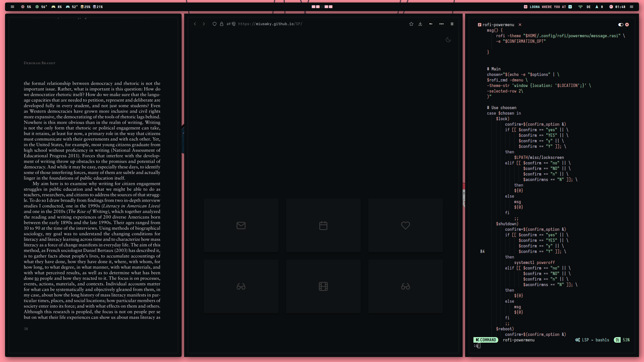Expand the three-dots overflow menu in browser

pos(441,24)
